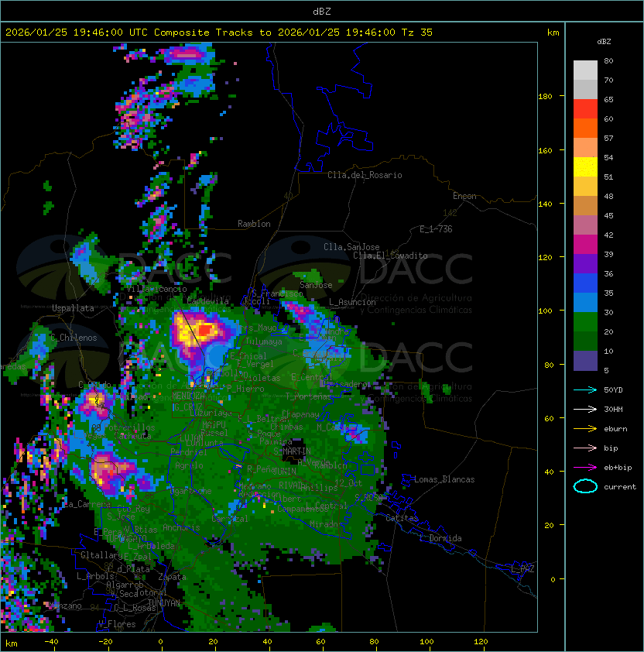The width and height of the screenshot is (644, 652).
Task: Click the '140' tick on the vertical km axis
Action: coord(545,204)
